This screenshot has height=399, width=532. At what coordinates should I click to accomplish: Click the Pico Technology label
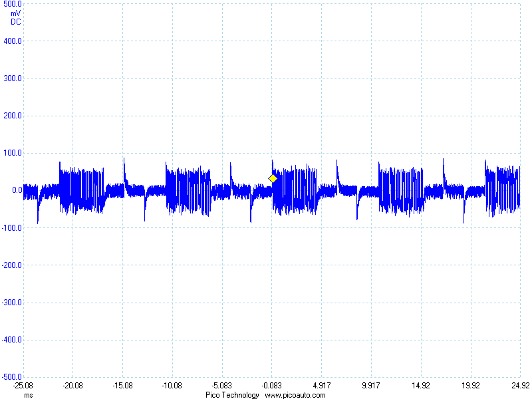click(x=232, y=395)
